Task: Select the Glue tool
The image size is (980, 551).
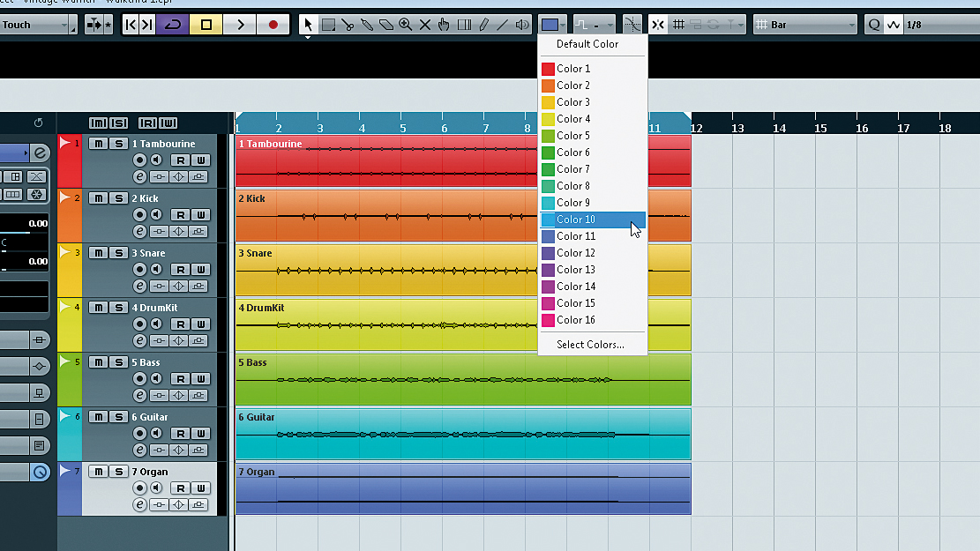Action: tap(367, 25)
